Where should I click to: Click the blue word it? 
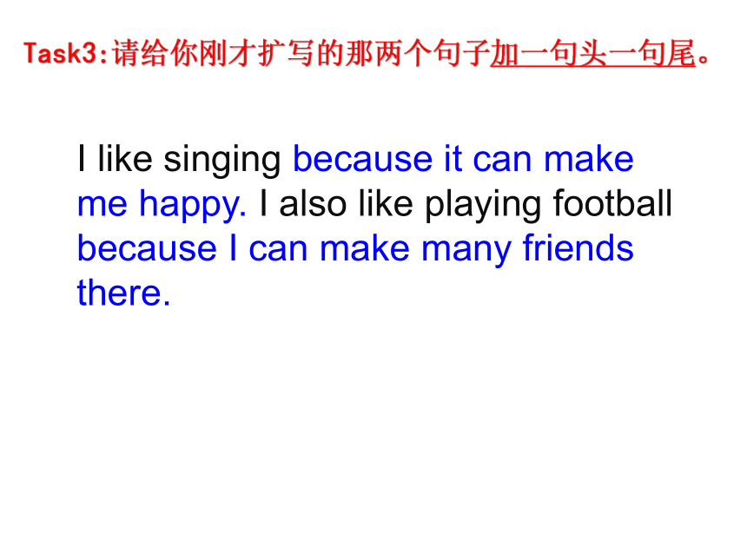pos(453,159)
